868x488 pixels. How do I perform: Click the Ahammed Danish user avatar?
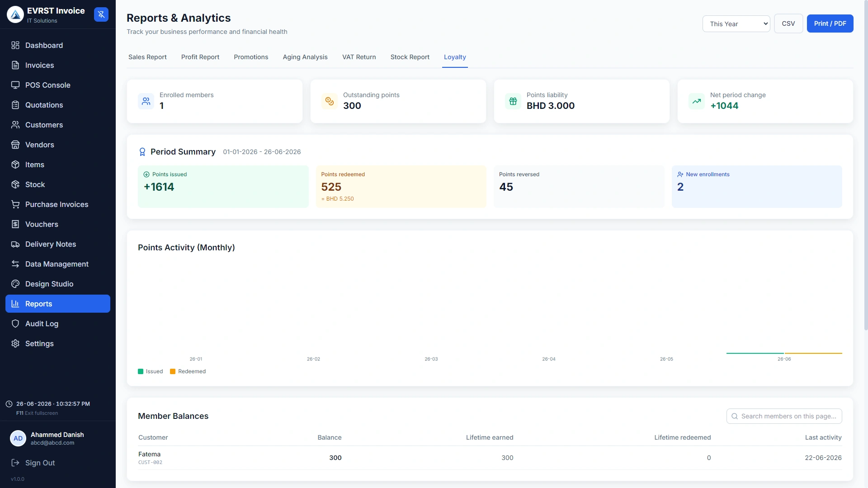coord(18,438)
